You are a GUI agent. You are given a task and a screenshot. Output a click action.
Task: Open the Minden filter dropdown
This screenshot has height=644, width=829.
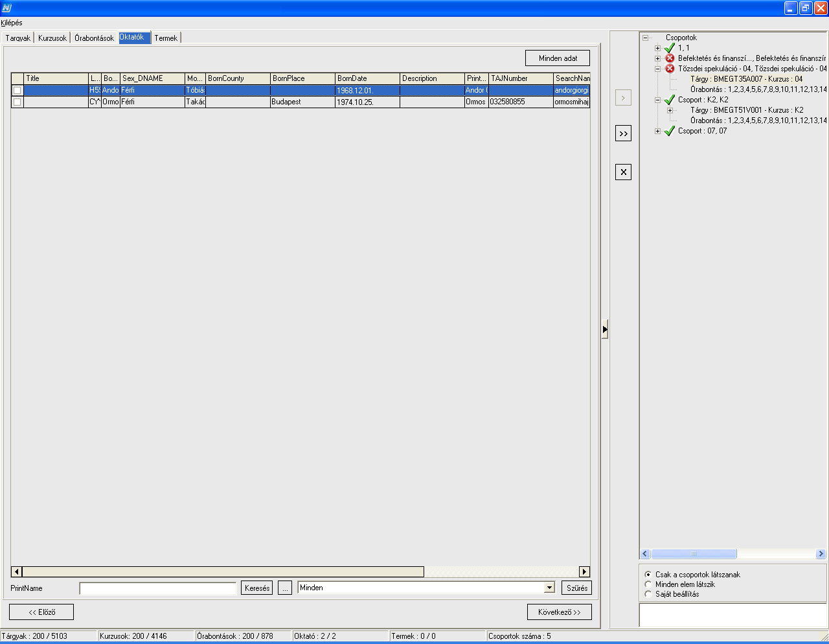[549, 588]
